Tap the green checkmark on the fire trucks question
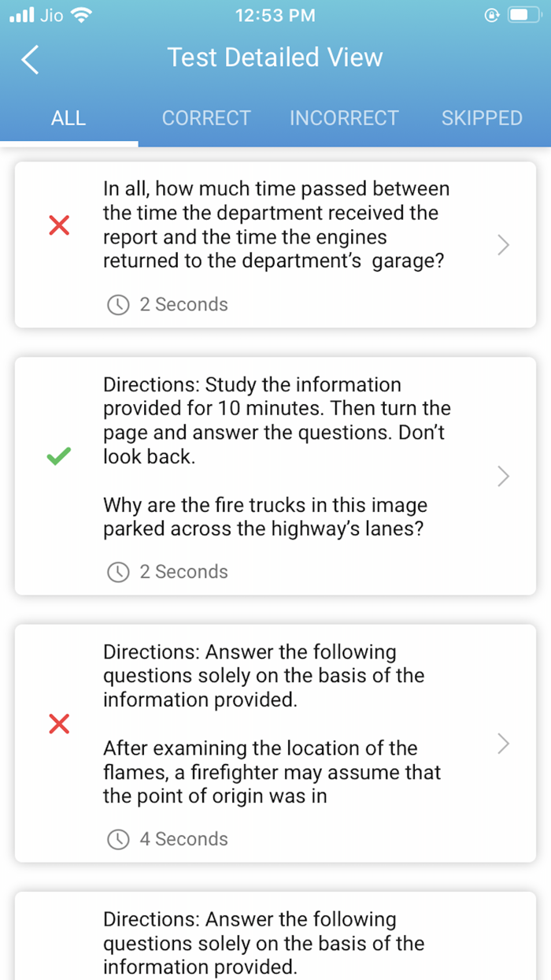The width and height of the screenshot is (551, 980). tap(59, 455)
